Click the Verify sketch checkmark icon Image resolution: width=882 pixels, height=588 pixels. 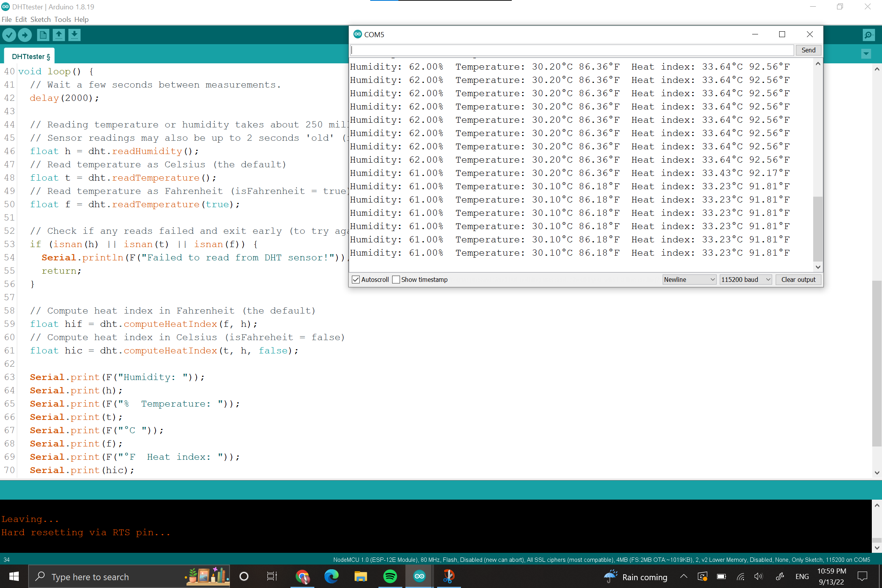9,35
